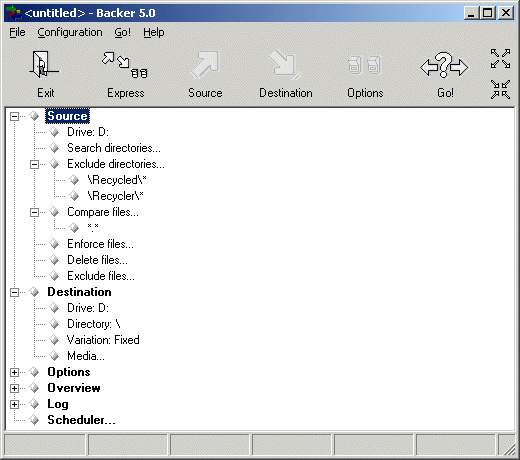Click the diamond icon beside Variation: Fixed
This screenshot has height=460, width=520.
click(54, 340)
